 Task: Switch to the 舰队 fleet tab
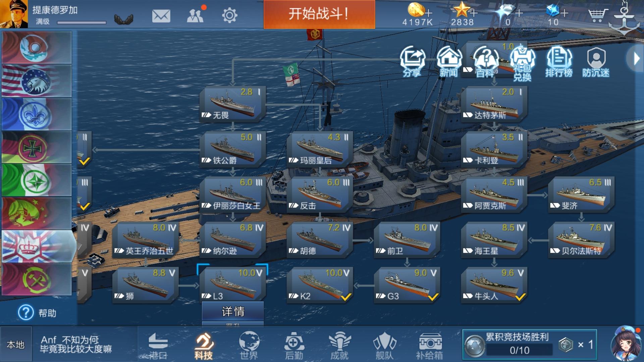(x=384, y=346)
